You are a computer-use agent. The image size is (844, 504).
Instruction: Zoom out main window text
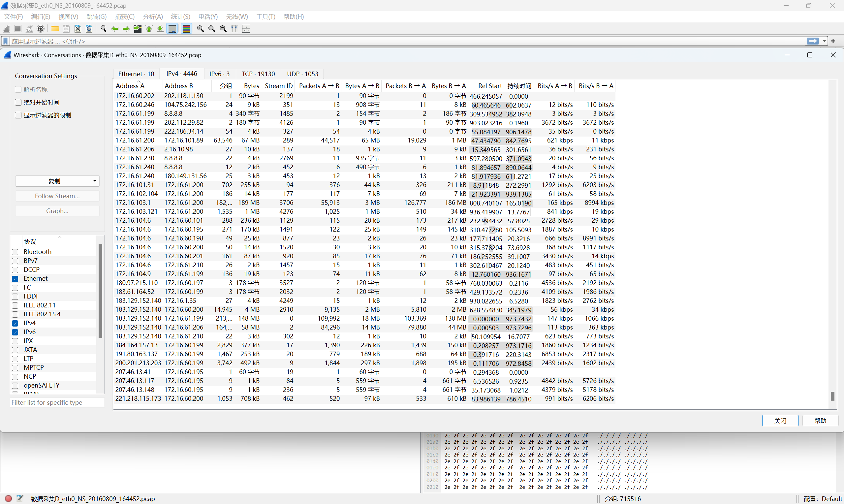coord(212,29)
